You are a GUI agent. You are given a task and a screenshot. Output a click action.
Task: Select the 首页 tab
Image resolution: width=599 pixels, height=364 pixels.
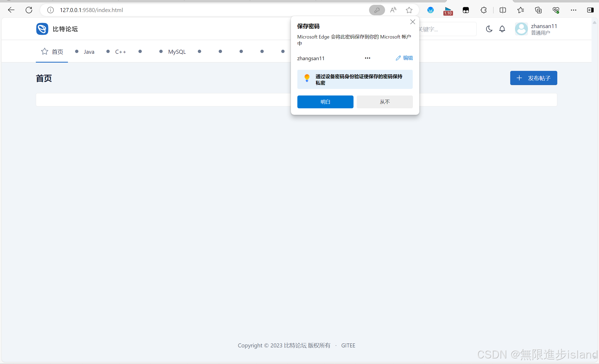[x=52, y=52]
